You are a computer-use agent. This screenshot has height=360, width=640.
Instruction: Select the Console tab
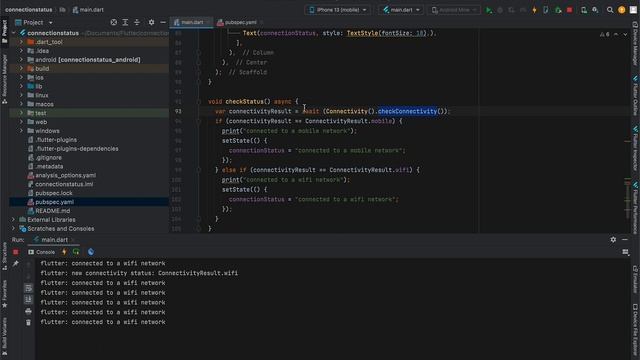click(42, 252)
